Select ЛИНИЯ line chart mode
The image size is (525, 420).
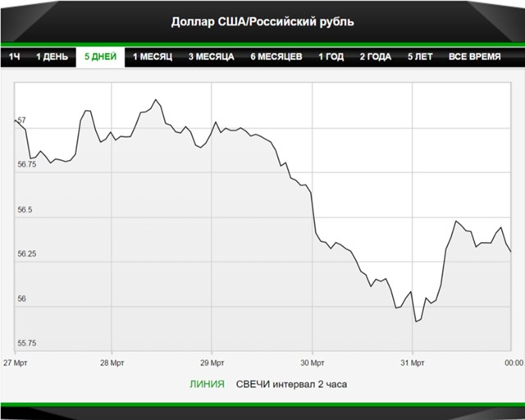(x=207, y=384)
